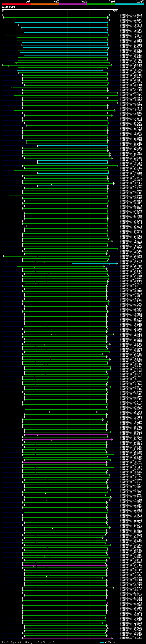The height and width of the screenshot is (644, 146).
Task: Select hit label UniRef100_Q67829
Action: pyautogui.click(x=131, y=284)
